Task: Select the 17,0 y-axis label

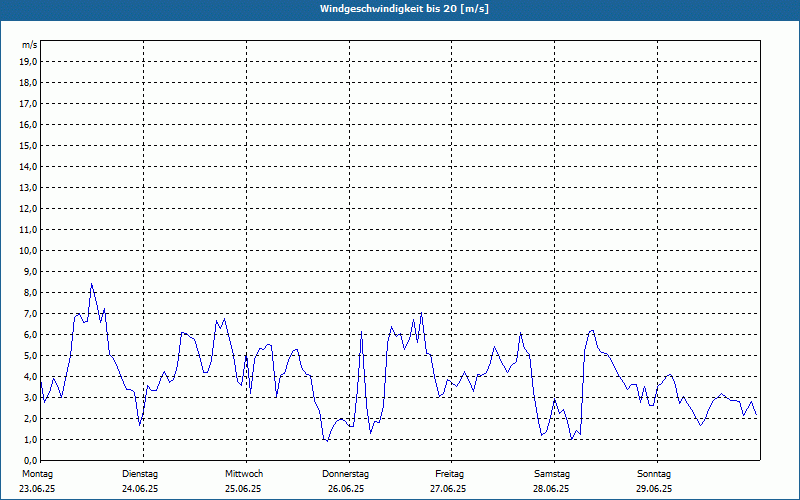Action: tap(28, 104)
